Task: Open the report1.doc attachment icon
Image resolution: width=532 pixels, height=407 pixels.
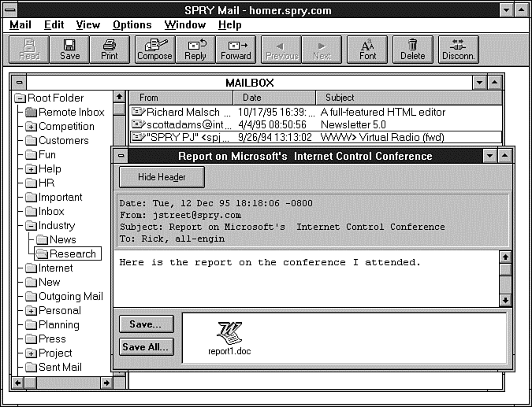Action: coord(230,333)
